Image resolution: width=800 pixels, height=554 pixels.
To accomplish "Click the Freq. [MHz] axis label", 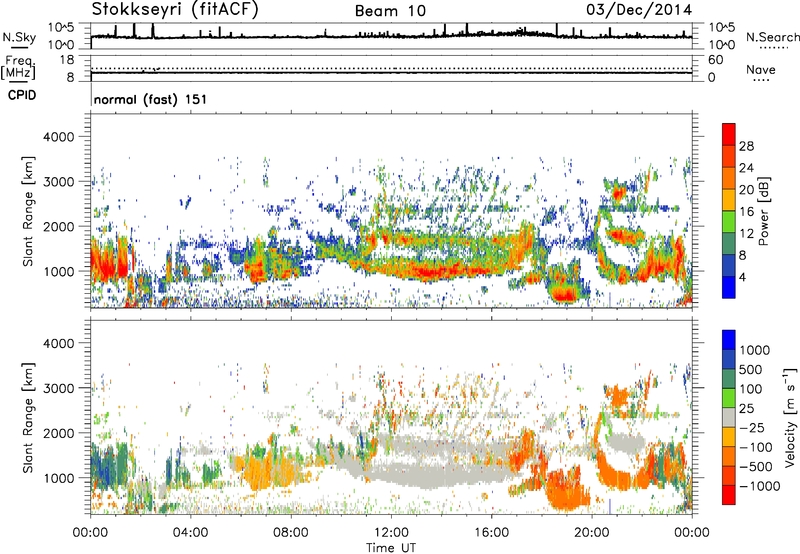I will 18,67.
